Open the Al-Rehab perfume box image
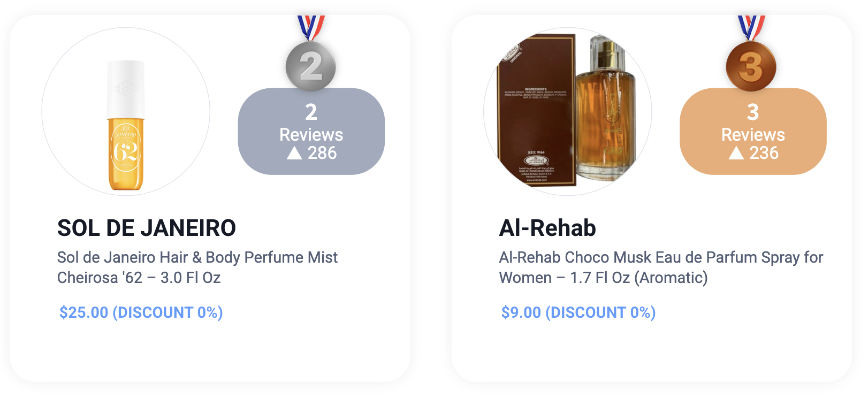Screen dimensions: 868x398 [568, 111]
